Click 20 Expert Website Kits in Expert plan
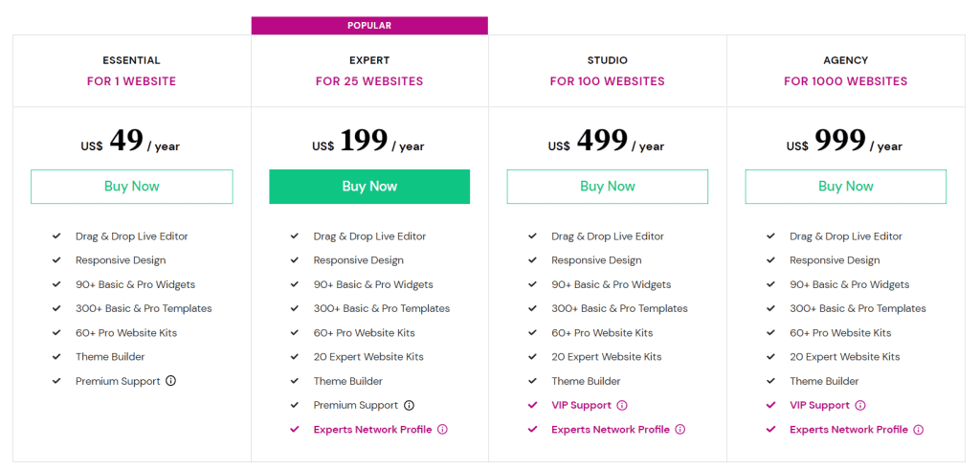The height and width of the screenshot is (470, 980). 368,357
